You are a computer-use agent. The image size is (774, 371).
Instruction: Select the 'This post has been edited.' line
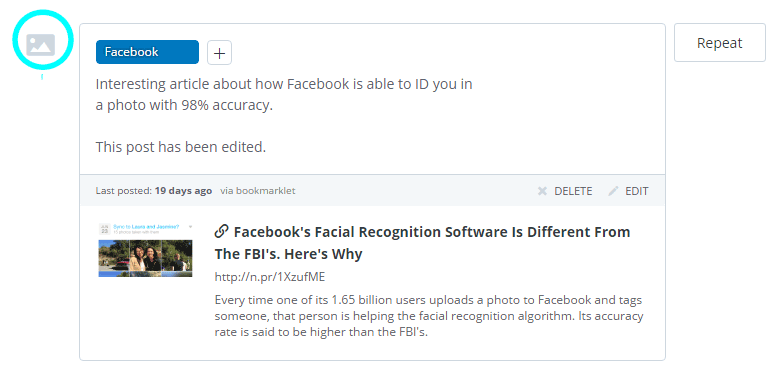pos(181,147)
